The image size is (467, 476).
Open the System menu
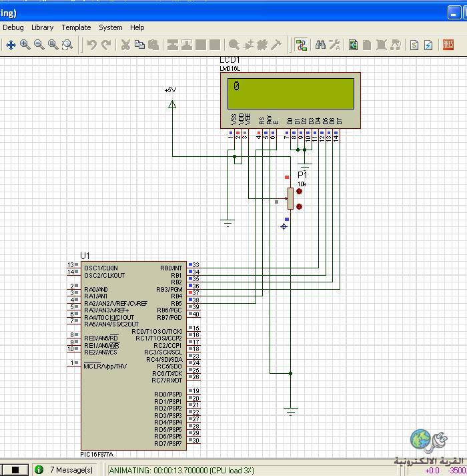pos(111,27)
